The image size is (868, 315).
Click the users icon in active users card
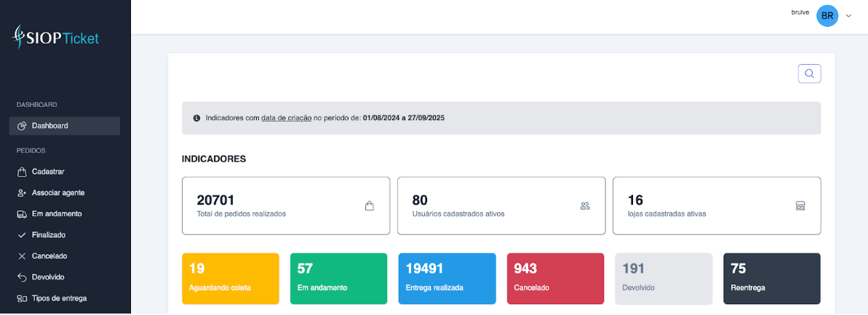(585, 206)
